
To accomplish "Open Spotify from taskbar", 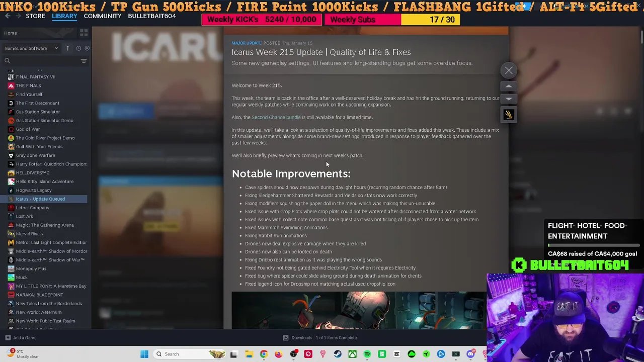I will click(367, 354).
